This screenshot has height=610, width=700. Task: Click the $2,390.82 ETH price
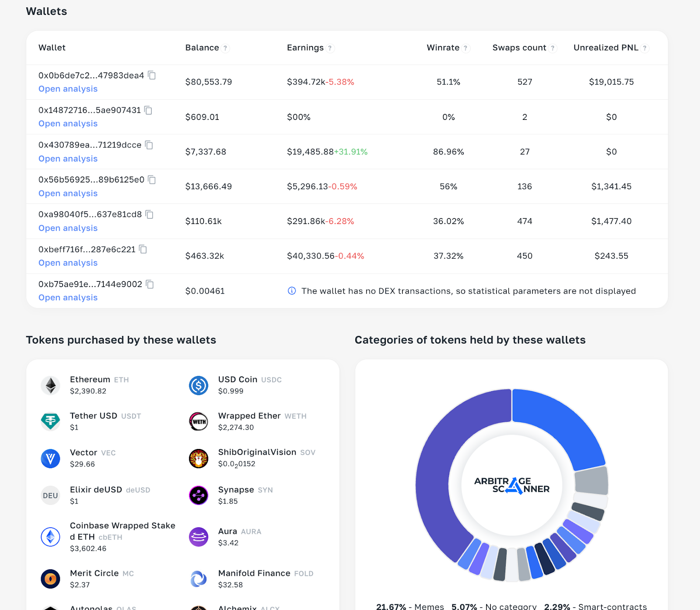point(88,391)
